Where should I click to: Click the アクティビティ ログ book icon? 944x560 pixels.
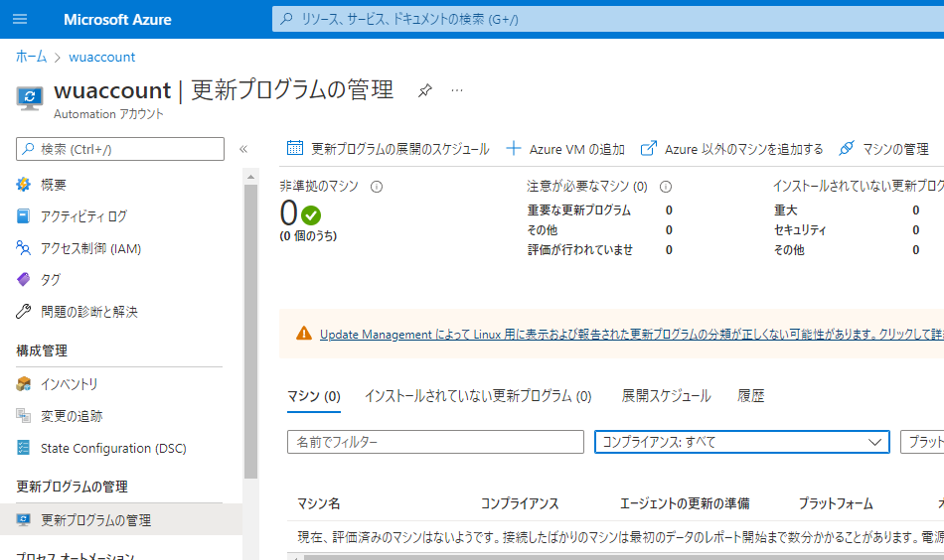pyautogui.click(x=24, y=215)
